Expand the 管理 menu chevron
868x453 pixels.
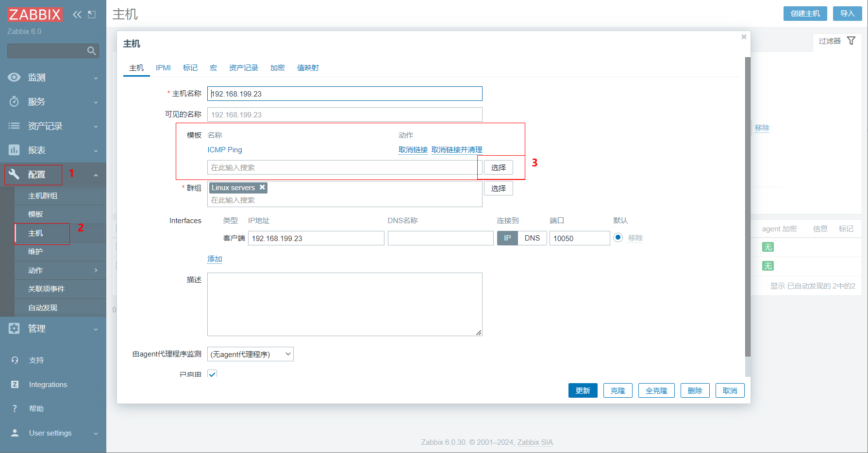pyautogui.click(x=96, y=329)
